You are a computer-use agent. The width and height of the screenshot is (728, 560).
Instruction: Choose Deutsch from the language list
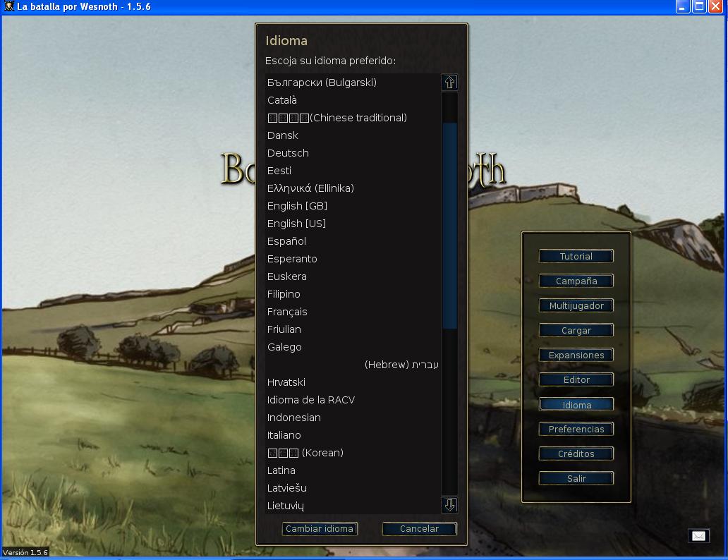pyautogui.click(x=353, y=153)
